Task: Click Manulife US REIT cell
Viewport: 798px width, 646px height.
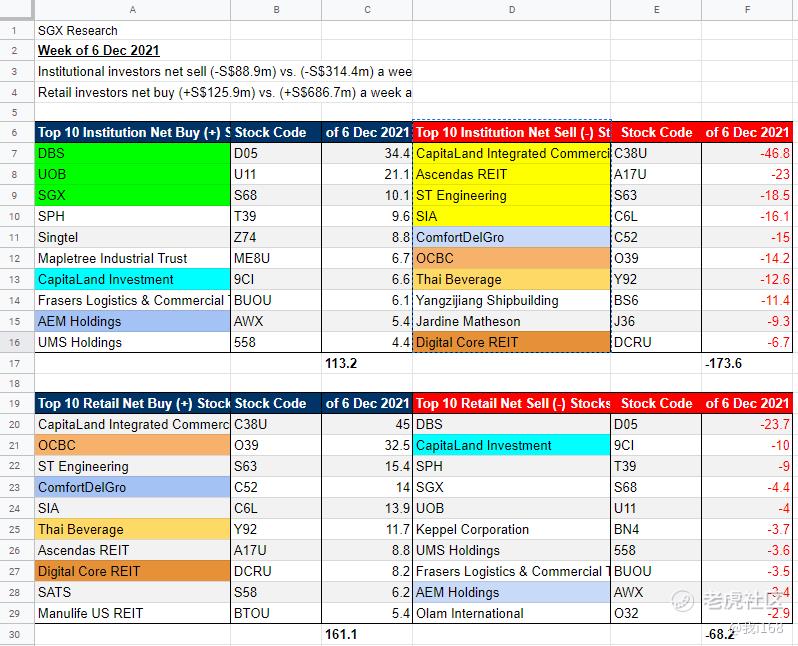Action: pos(132,613)
